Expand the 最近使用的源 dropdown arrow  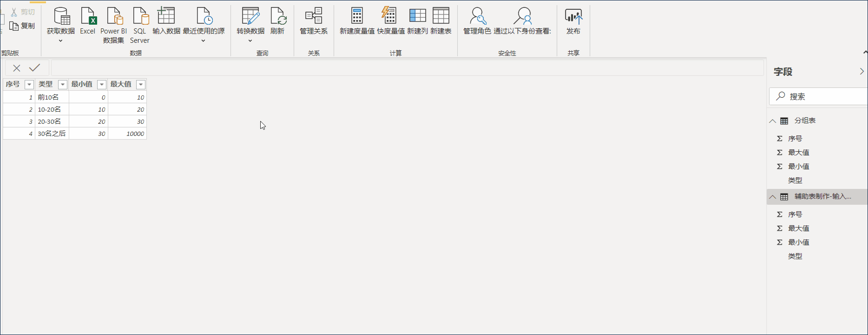pyautogui.click(x=203, y=41)
